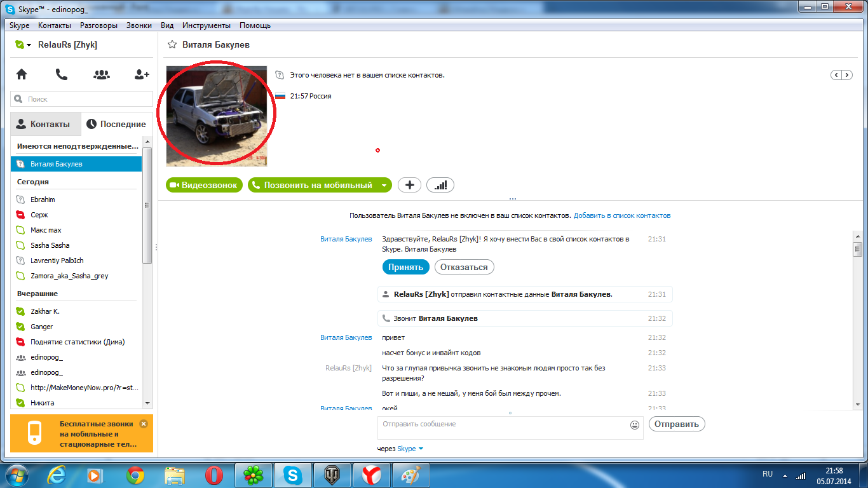Click the Отправить send button
Screen dimensions: 868x488
677,424
